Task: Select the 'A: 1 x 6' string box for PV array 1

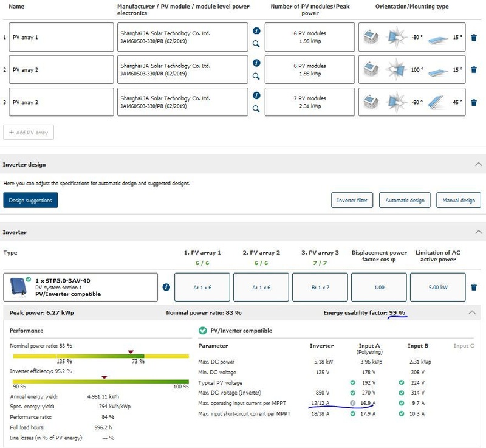Action: coord(202,287)
